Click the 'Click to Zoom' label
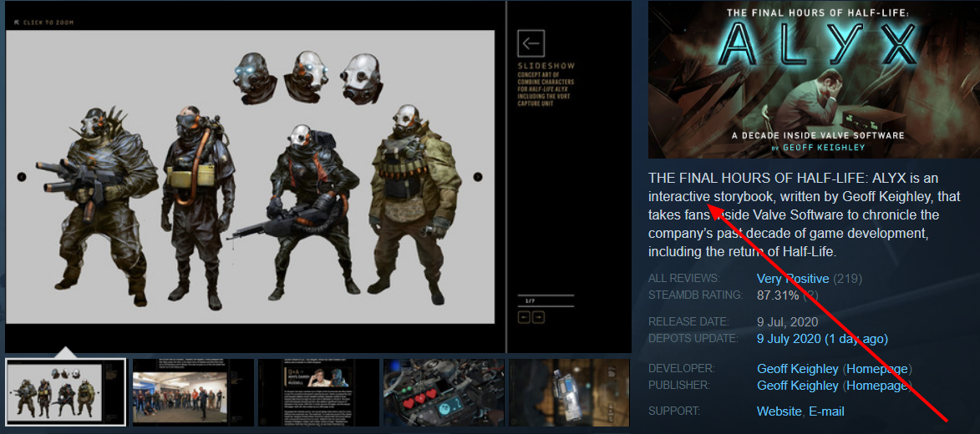The height and width of the screenshot is (434, 980). click(43, 23)
